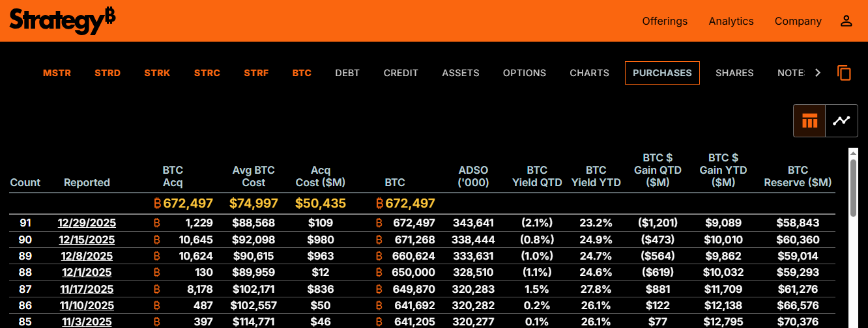Open the 12/15/2025 report link
868x328 pixels.
point(87,239)
